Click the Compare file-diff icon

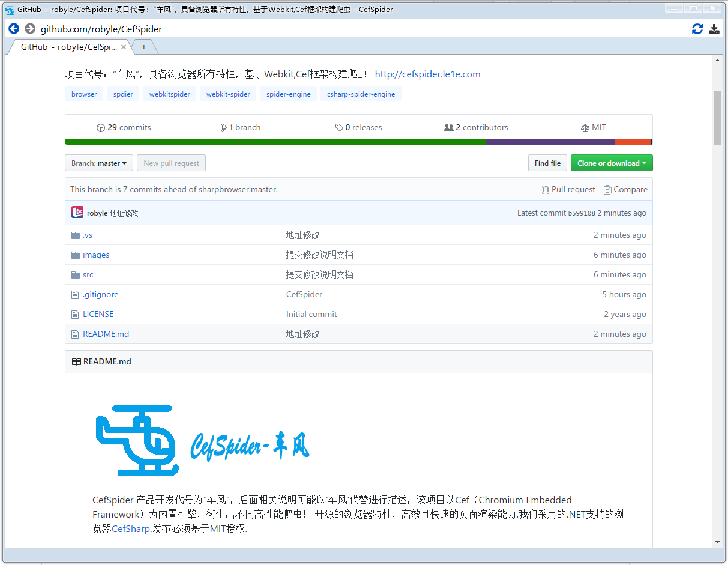click(607, 189)
